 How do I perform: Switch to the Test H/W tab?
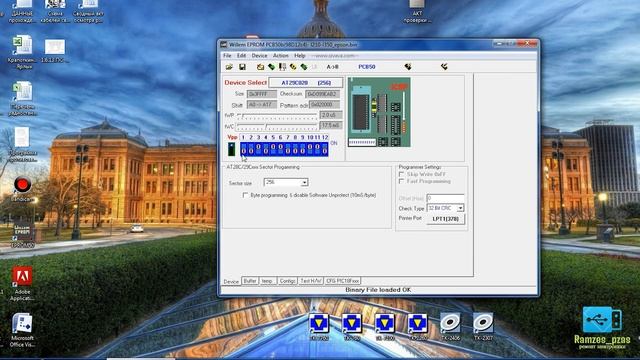311,281
